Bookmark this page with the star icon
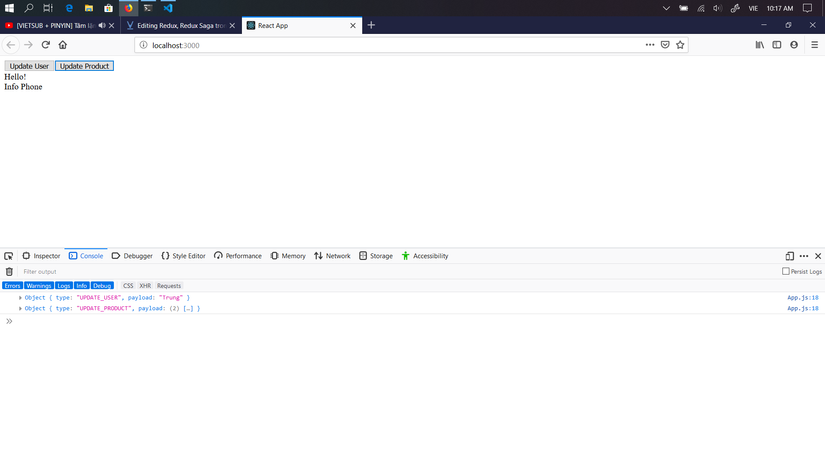This screenshot has height=464, width=825. [x=680, y=45]
